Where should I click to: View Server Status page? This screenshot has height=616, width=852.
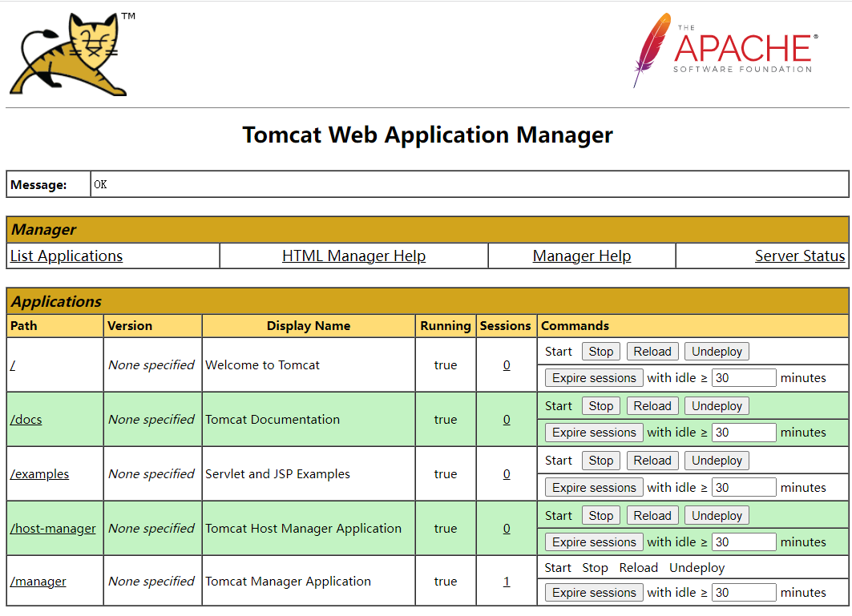coord(800,256)
